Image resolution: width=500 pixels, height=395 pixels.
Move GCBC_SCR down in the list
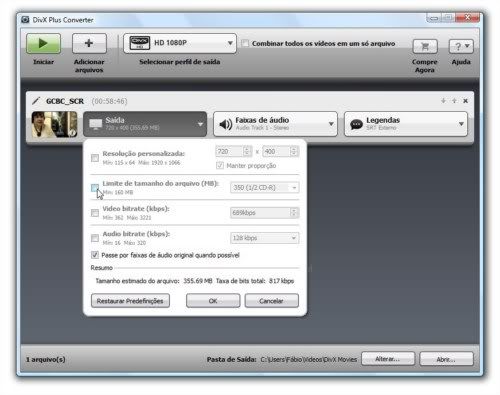(x=443, y=101)
